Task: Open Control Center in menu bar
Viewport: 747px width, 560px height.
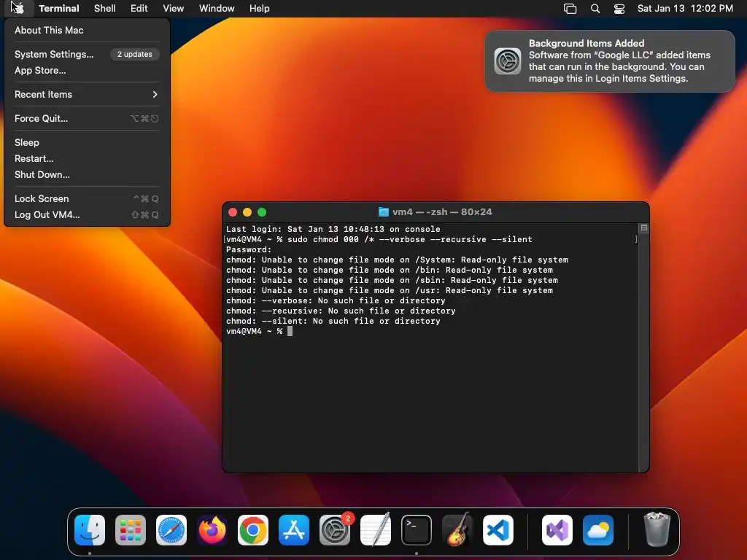Action: click(619, 9)
